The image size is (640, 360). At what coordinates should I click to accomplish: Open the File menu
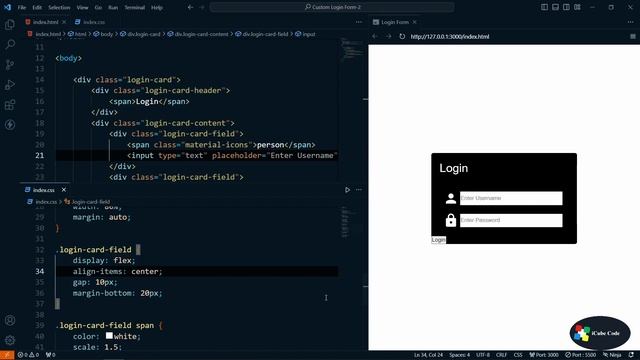[x=22, y=7]
